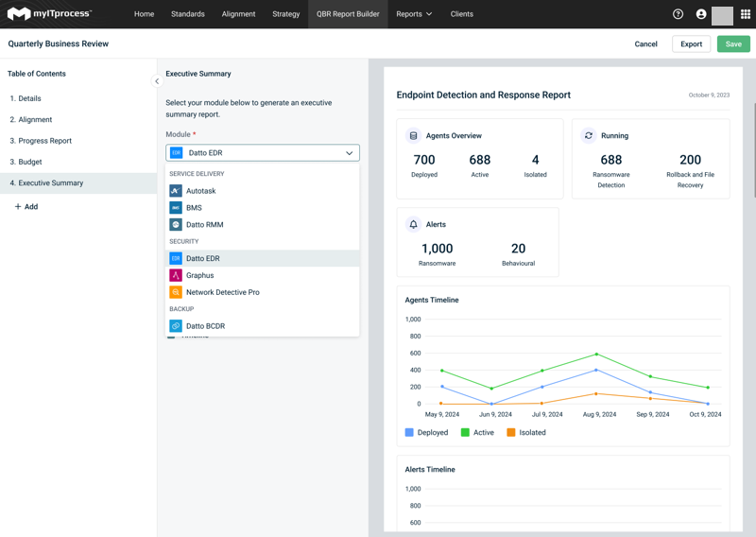Choose Datto RMM from module list
The height and width of the screenshot is (537, 756).
[263, 224]
